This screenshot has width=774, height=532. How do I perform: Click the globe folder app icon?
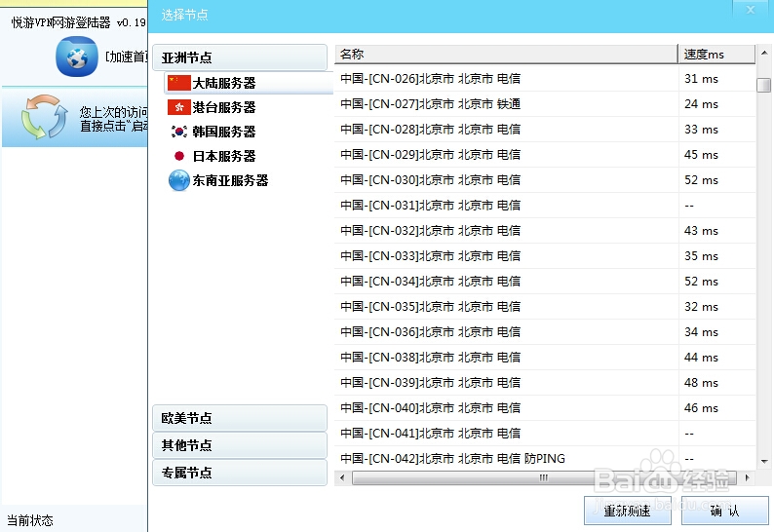76,57
